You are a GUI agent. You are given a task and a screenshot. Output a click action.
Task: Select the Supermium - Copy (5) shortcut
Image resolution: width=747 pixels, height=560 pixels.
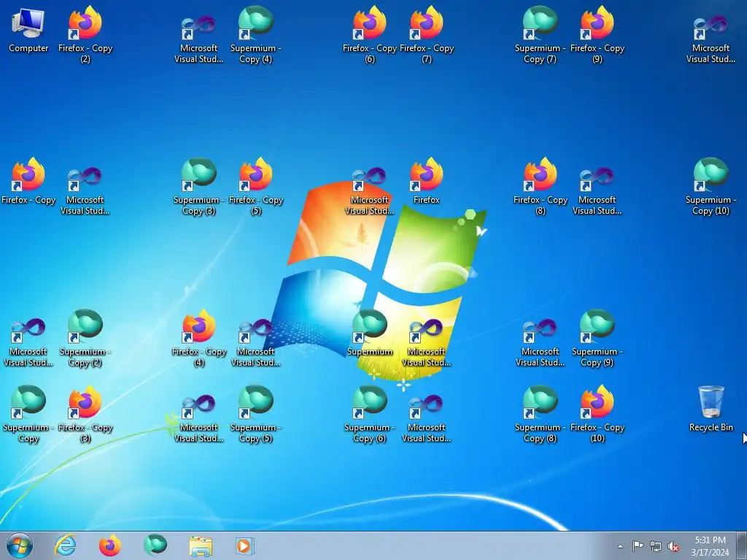coord(256,414)
